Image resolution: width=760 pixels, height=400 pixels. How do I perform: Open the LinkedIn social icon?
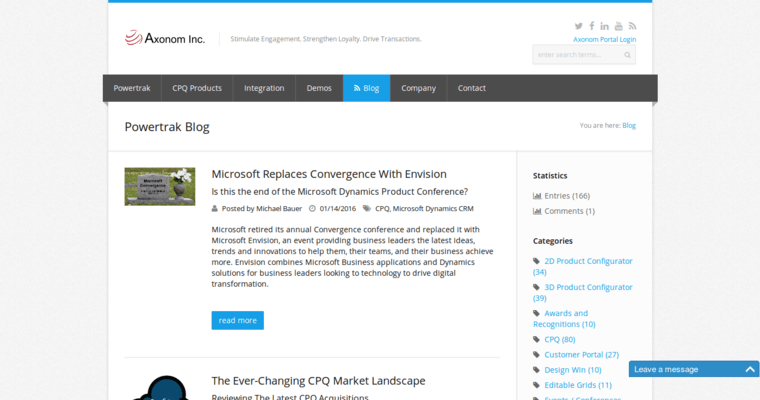(x=605, y=26)
